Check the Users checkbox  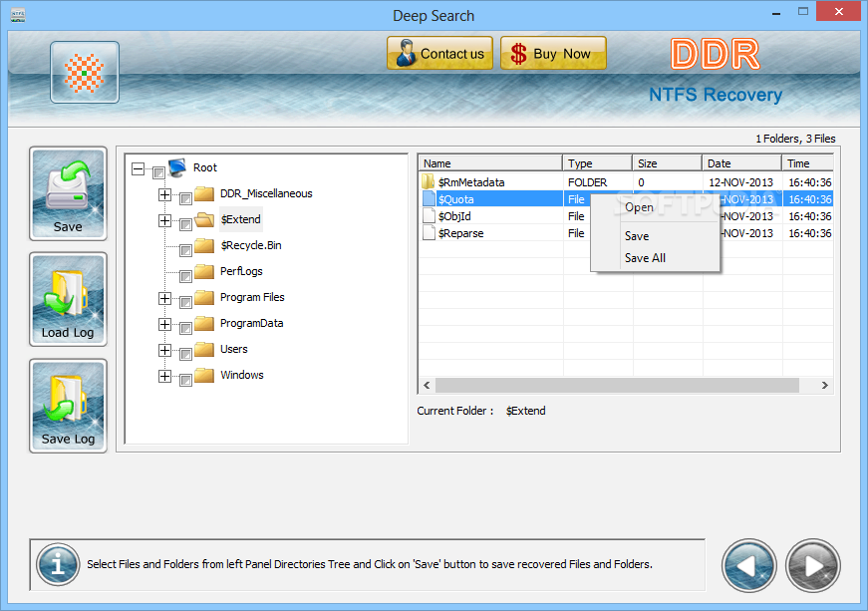click(186, 354)
